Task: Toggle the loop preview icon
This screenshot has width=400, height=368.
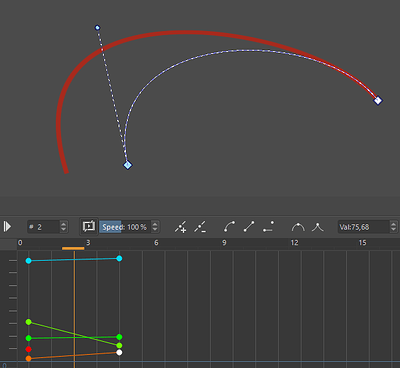Action: pyautogui.click(x=89, y=227)
